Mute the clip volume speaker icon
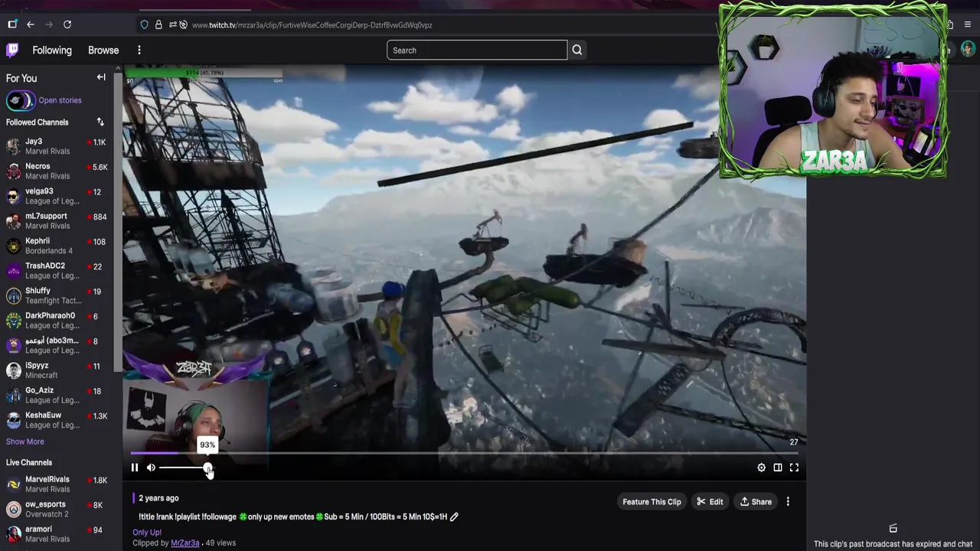980x551 pixels. pyautogui.click(x=151, y=468)
